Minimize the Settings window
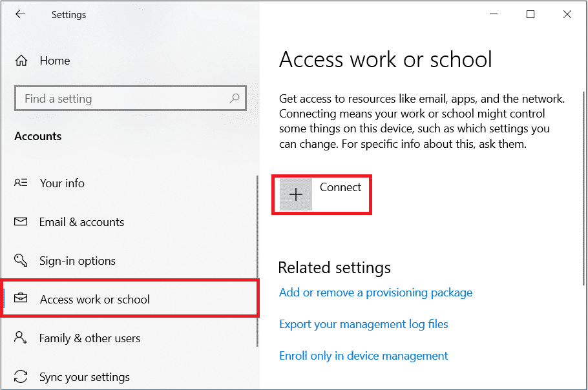Image resolution: width=588 pixels, height=390 pixels. 494,14
